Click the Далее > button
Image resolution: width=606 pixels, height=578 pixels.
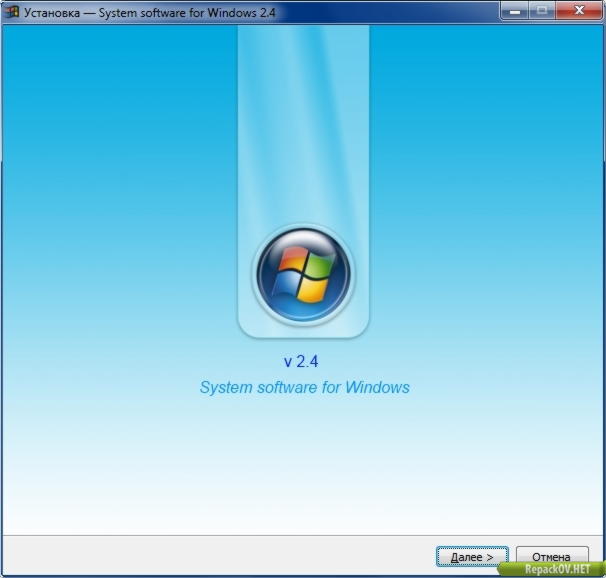coord(472,556)
